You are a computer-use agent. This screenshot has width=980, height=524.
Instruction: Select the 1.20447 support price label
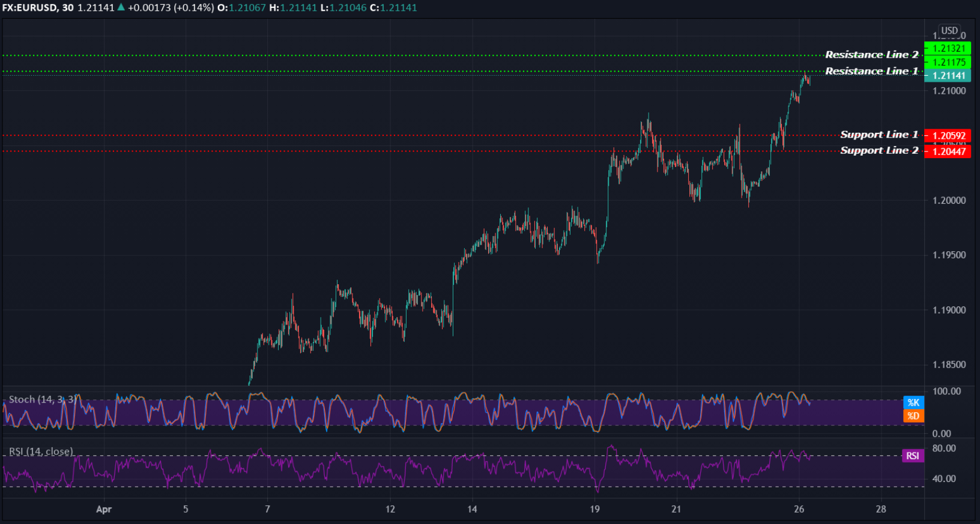948,151
